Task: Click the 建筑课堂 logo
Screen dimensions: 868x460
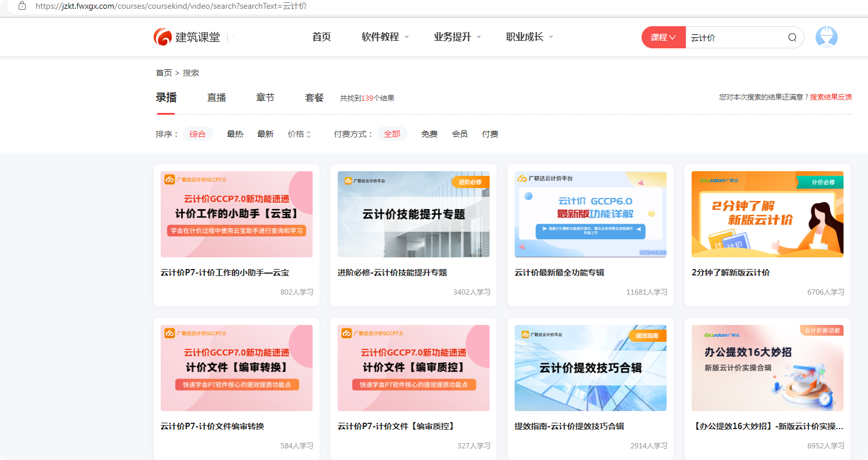Action: tap(187, 37)
